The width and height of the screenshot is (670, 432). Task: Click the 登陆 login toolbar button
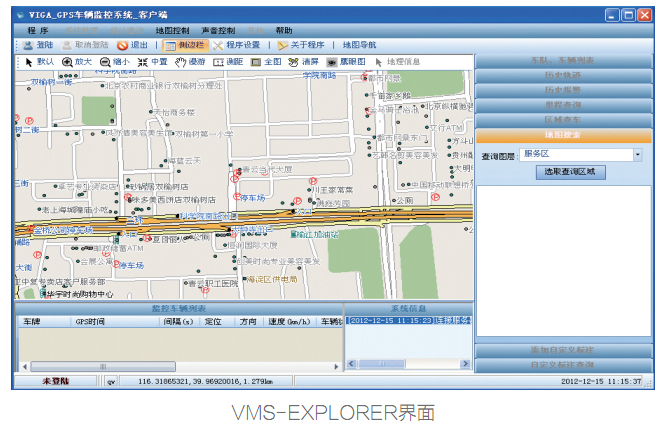38,45
